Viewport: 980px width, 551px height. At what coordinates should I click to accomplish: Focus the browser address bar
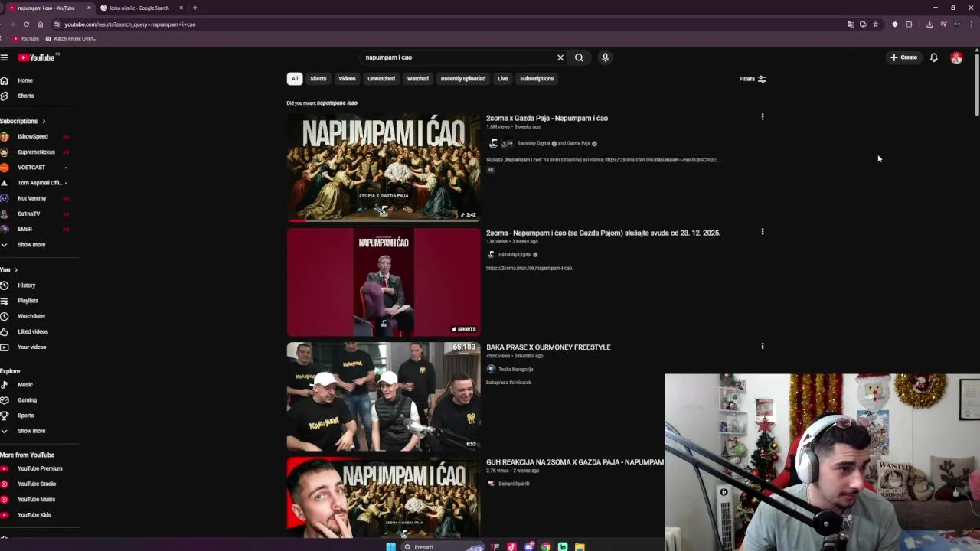tap(452, 24)
